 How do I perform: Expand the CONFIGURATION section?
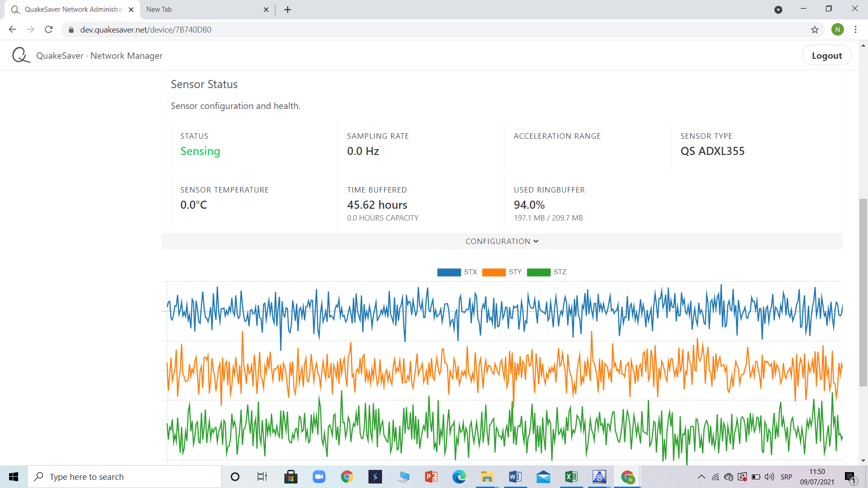502,241
